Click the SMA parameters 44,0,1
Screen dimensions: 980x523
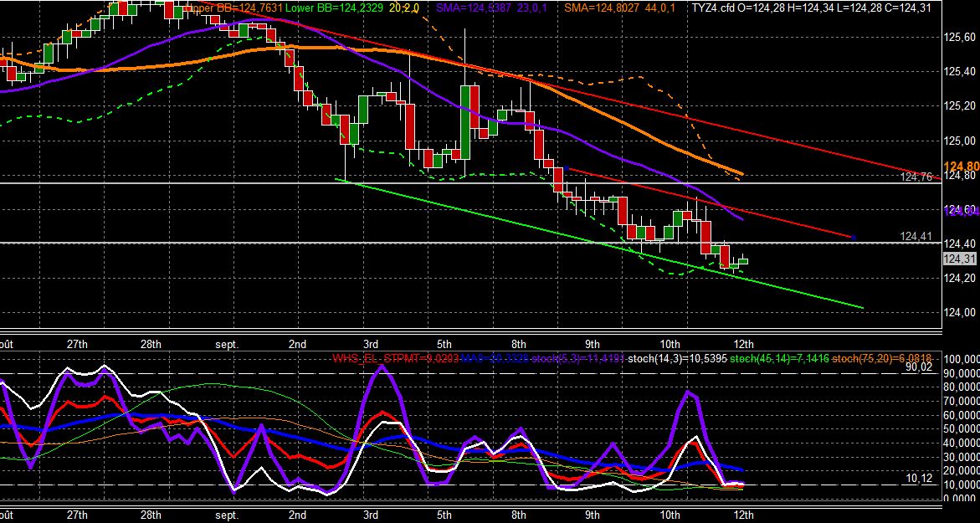659,8
